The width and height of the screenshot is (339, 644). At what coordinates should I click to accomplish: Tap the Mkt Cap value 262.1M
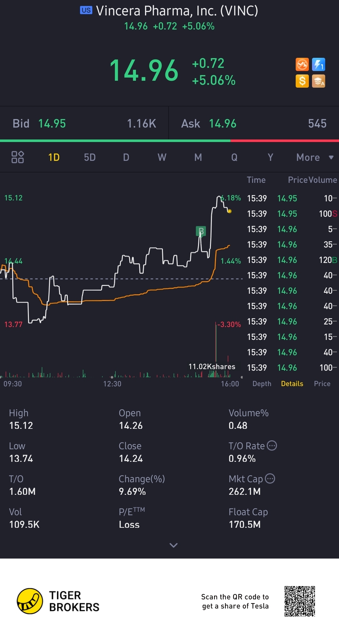(245, 491)
